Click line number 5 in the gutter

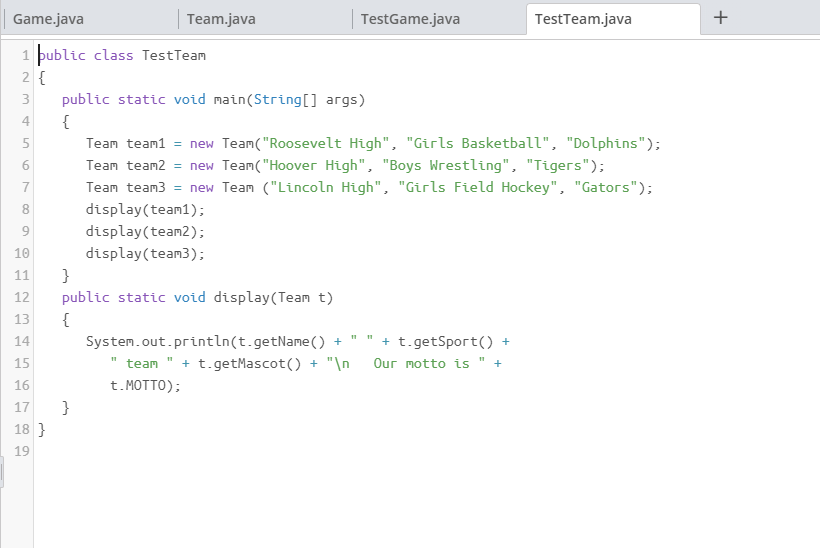[26, 143]
